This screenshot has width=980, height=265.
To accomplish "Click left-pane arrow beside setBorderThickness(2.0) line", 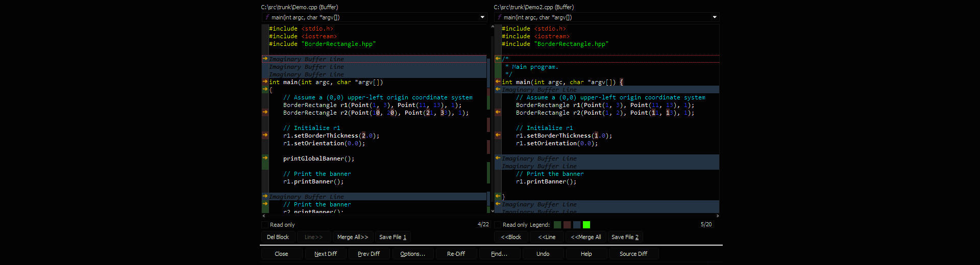I will pyautogui.click(x=265, y=135).
